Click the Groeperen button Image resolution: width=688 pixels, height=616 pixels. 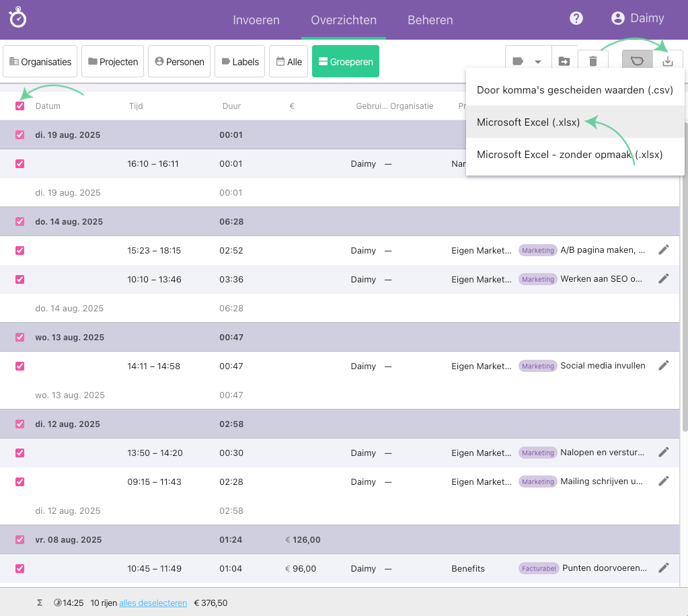point(345,62)
